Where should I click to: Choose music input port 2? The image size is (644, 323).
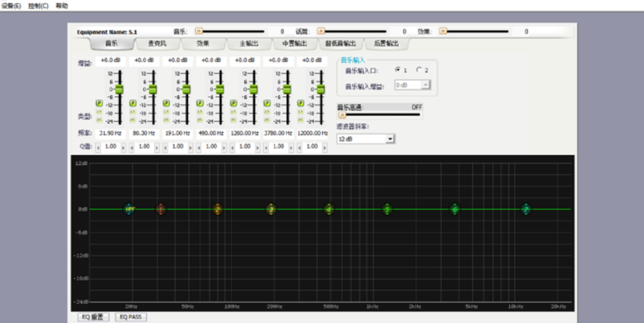coord(419,70)
